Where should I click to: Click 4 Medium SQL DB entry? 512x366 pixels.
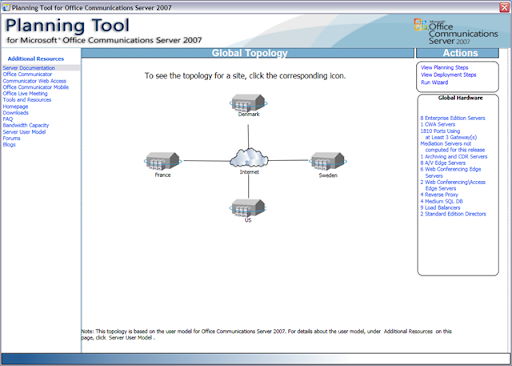[x=442, y=201]
